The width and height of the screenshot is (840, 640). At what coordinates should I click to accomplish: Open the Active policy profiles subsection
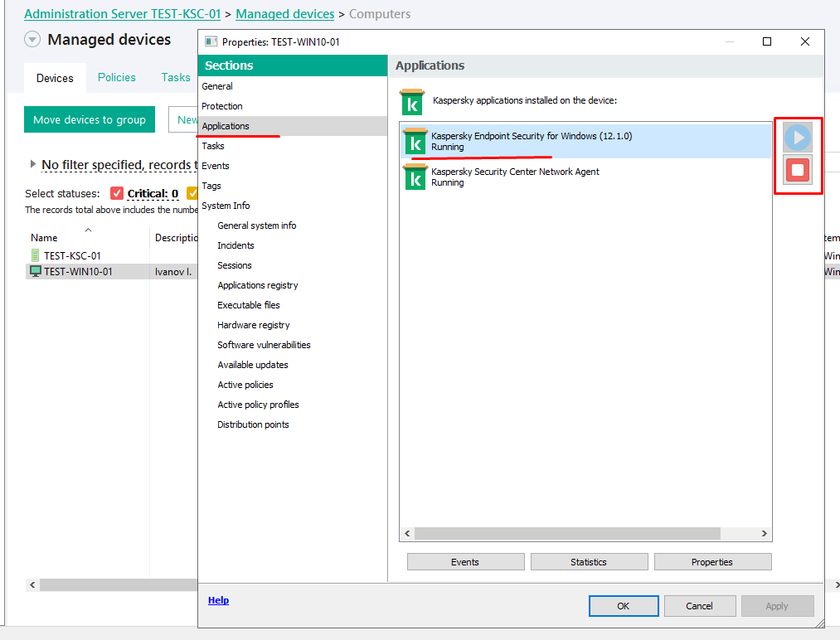[258, 405]
